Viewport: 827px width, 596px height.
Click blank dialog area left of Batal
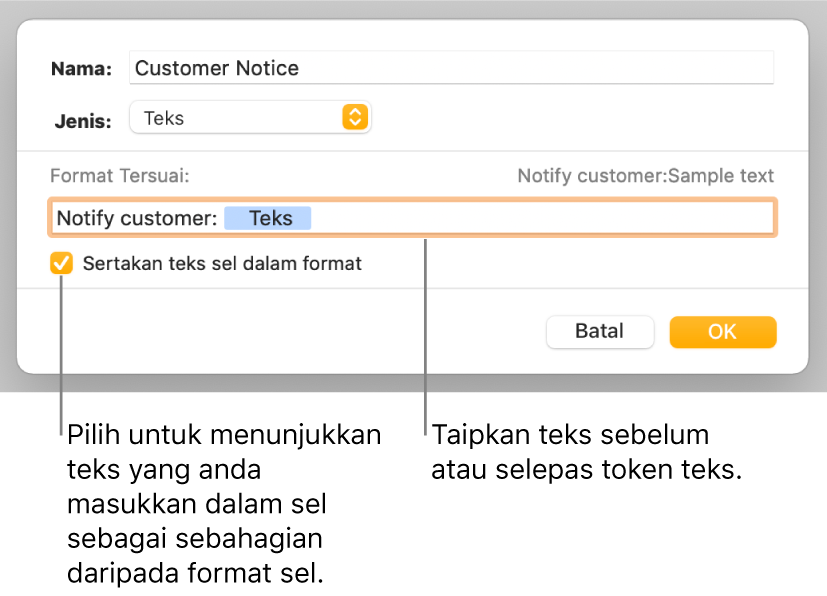[x=300, y=332]
